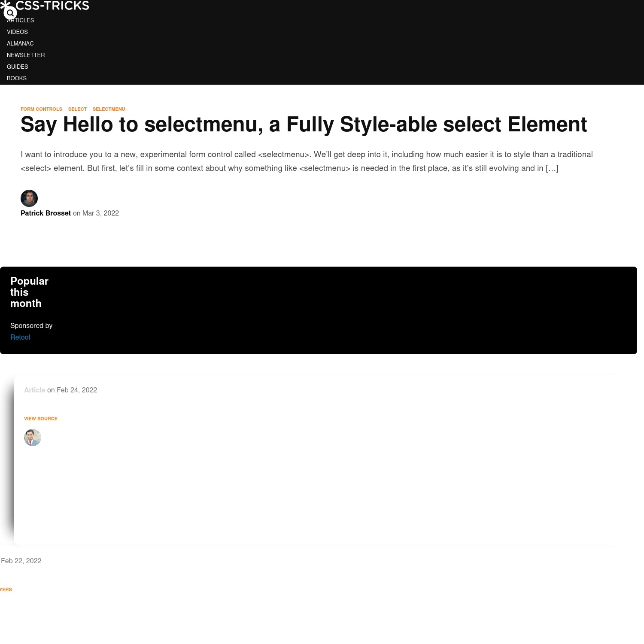Open the Videos menu item
644x644 pixels.
click(x=17, y=32)
